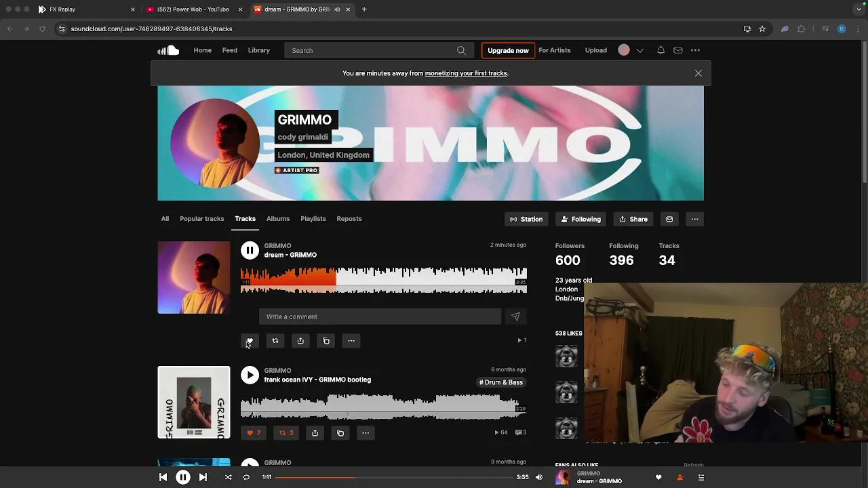Dismiss the monetizing banner
This screenshot has width=868, height=488.
tap(698, 73)
